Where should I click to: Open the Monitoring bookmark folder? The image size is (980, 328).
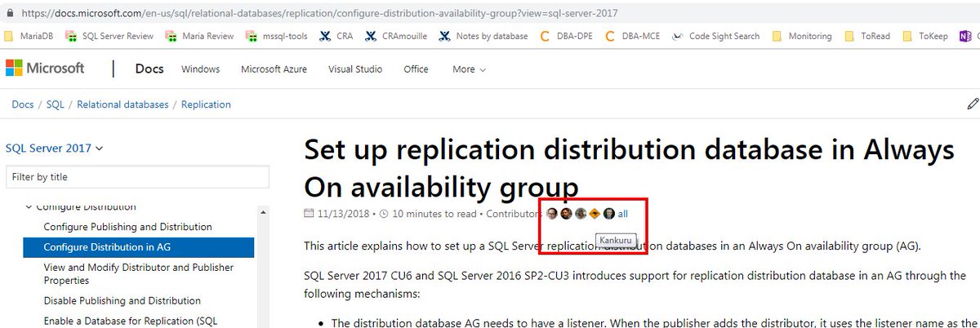[x=801, y=36]
